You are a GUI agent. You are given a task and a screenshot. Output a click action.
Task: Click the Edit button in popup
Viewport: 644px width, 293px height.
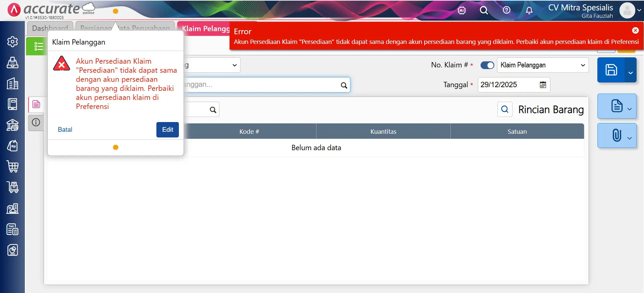(x=167, y=130)
